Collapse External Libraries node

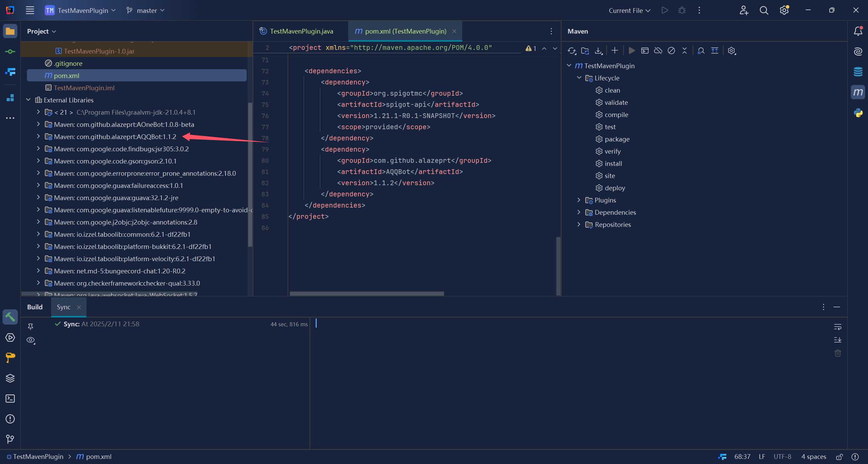pyautogui.click(x=28, y=100)
